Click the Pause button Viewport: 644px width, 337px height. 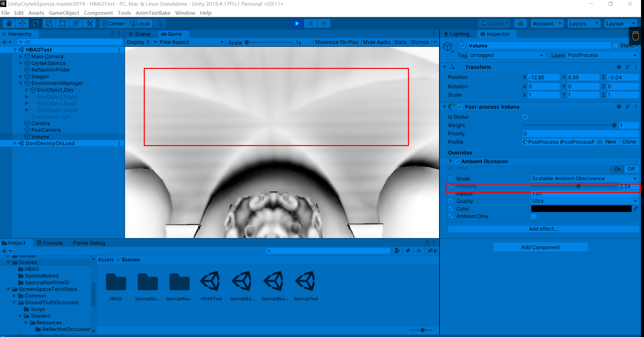(310, 23)
